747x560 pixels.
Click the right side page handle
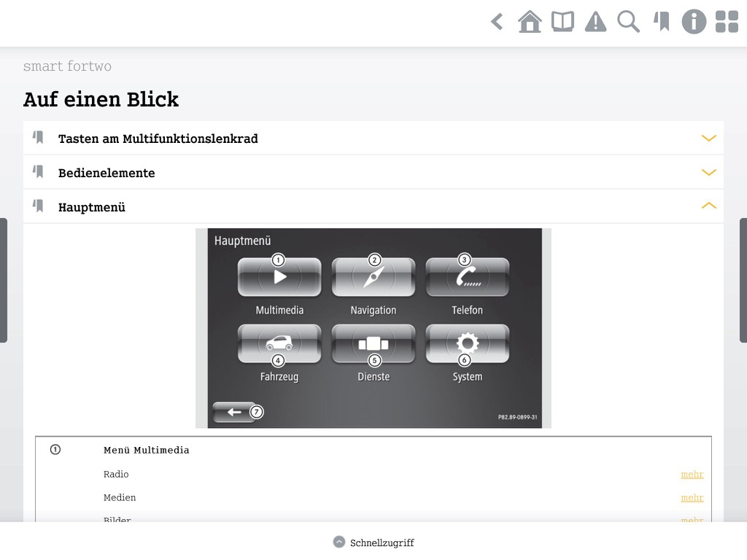(743, 280)
